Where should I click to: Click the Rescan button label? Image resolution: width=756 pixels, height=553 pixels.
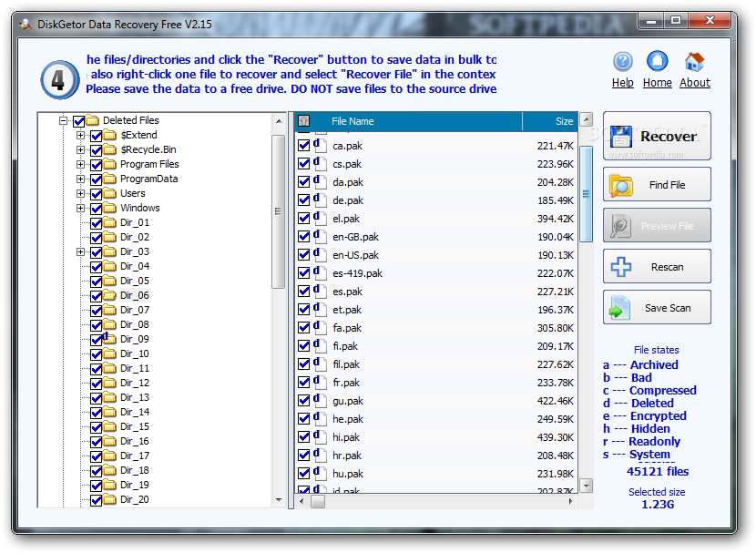(x=668, y=267)
